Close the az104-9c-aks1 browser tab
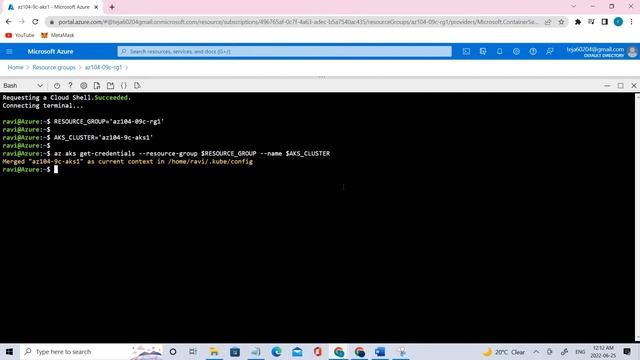The height and width of the screenshot is (360, 640). pos(96,7)
